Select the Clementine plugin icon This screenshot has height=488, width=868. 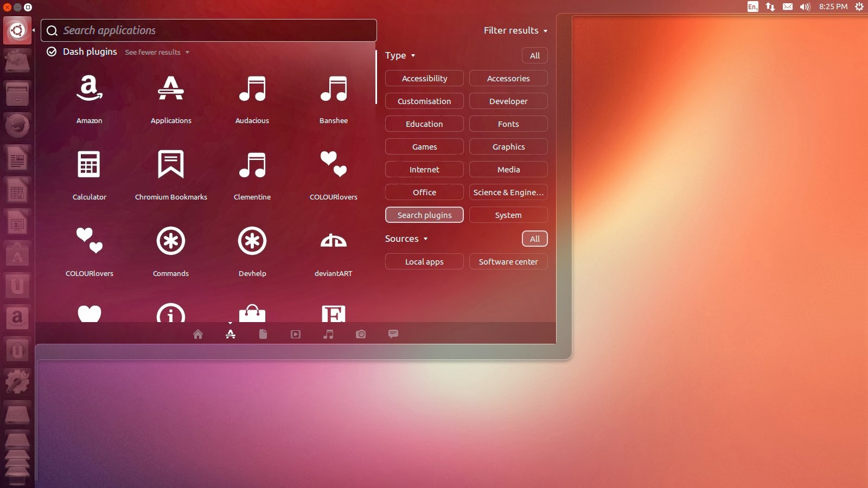[252, 165]
